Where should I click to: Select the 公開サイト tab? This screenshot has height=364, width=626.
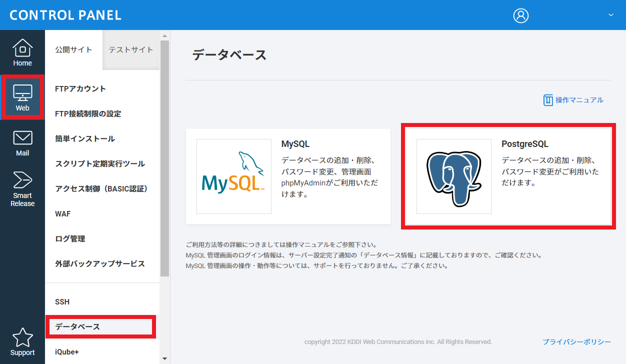coord(73,49)
